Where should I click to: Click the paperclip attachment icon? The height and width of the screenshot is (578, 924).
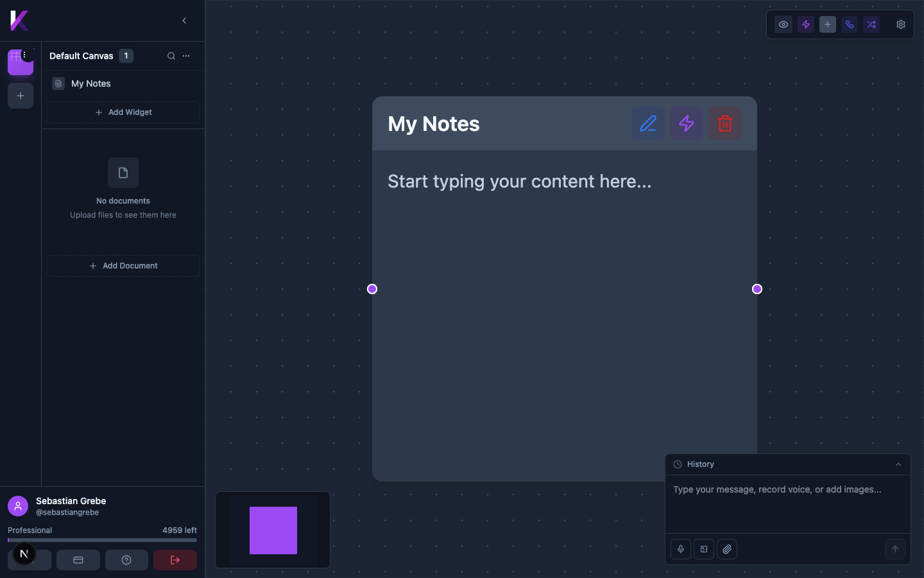tap(727, 549)
